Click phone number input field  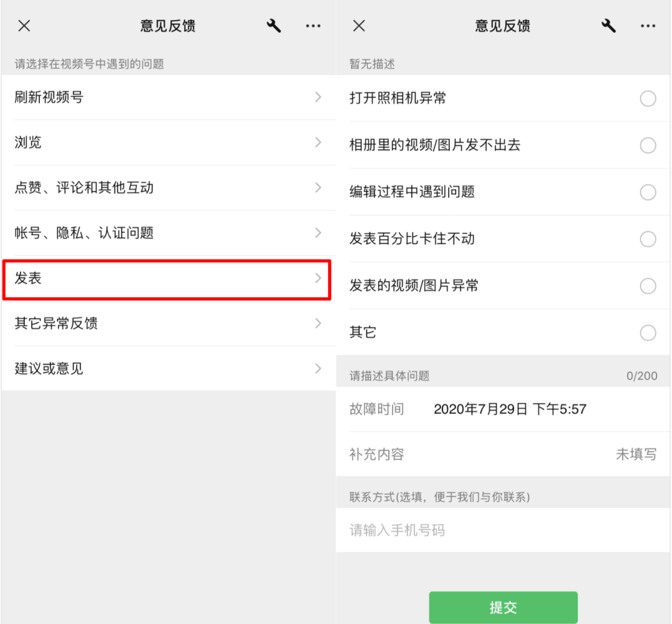(503, 531)
